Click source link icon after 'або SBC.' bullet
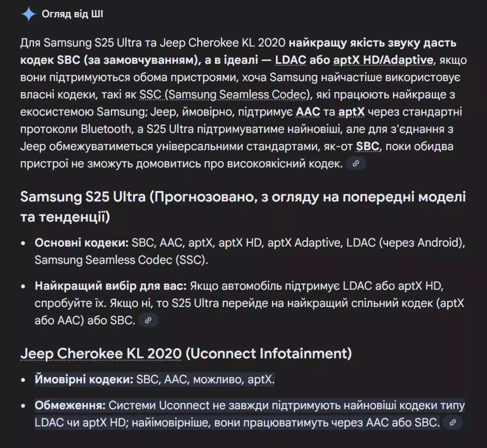 (148, 320)
